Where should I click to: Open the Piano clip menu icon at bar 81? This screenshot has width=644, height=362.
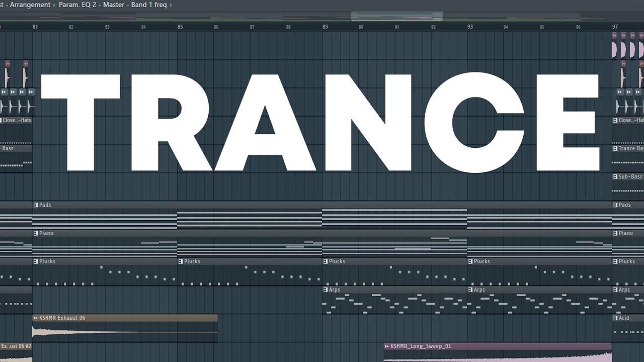[36, 233]
